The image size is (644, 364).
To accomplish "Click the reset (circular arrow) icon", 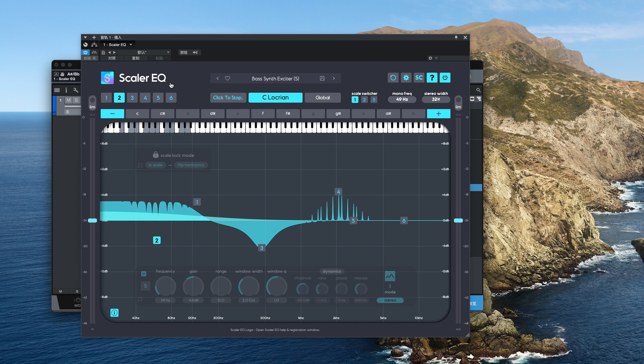I will click(393, 78).
